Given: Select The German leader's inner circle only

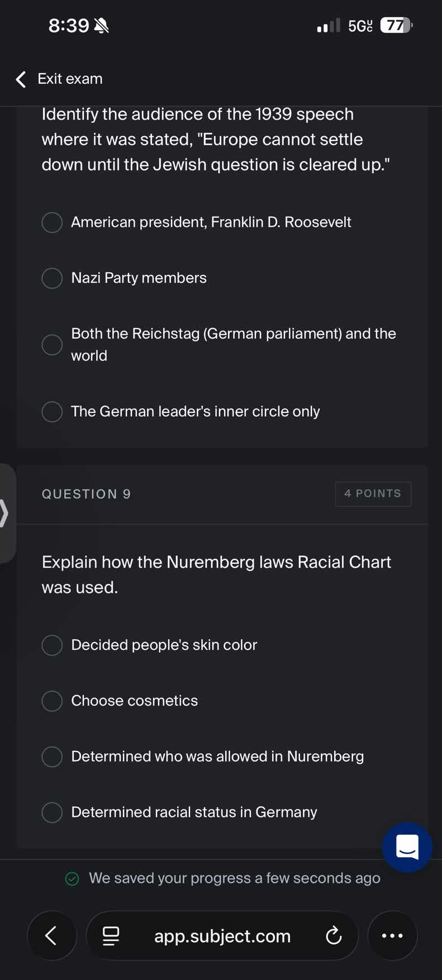Looking at the screenshot, I should (51, 411).
